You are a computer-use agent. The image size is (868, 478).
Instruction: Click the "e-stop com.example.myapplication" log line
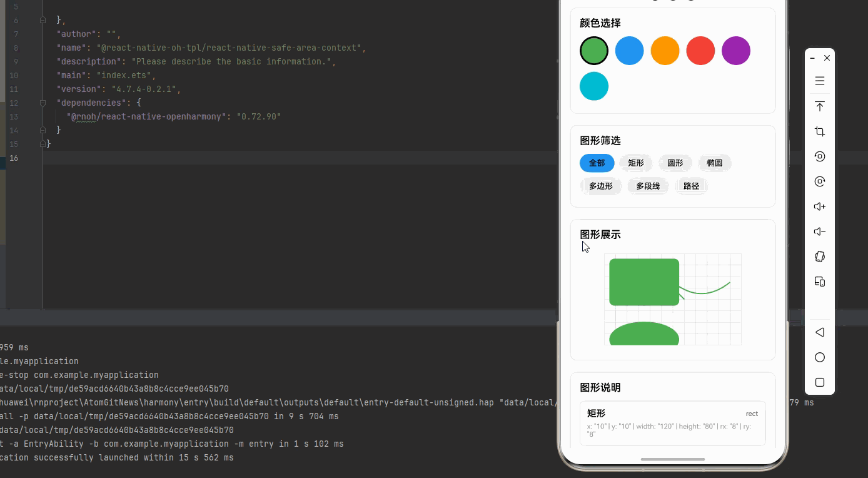[x=79, y=375]
